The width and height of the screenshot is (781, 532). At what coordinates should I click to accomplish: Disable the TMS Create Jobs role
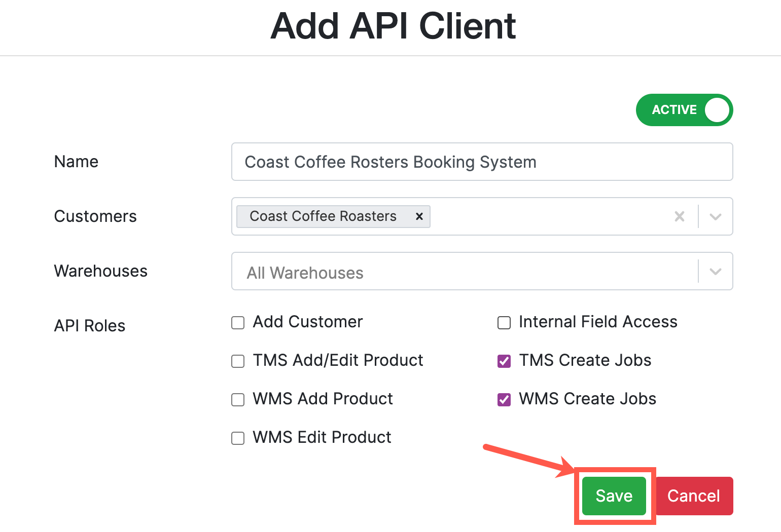(504, 361)
